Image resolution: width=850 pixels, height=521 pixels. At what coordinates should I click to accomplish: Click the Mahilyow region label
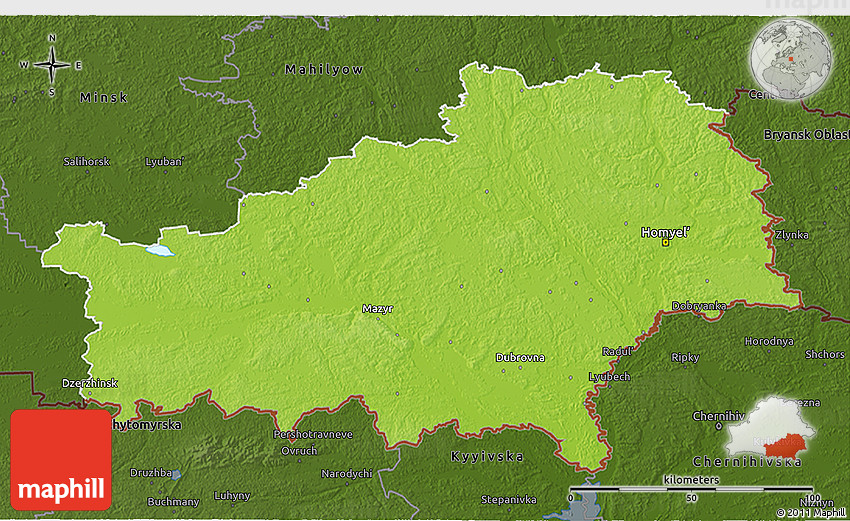click(324, 70)
